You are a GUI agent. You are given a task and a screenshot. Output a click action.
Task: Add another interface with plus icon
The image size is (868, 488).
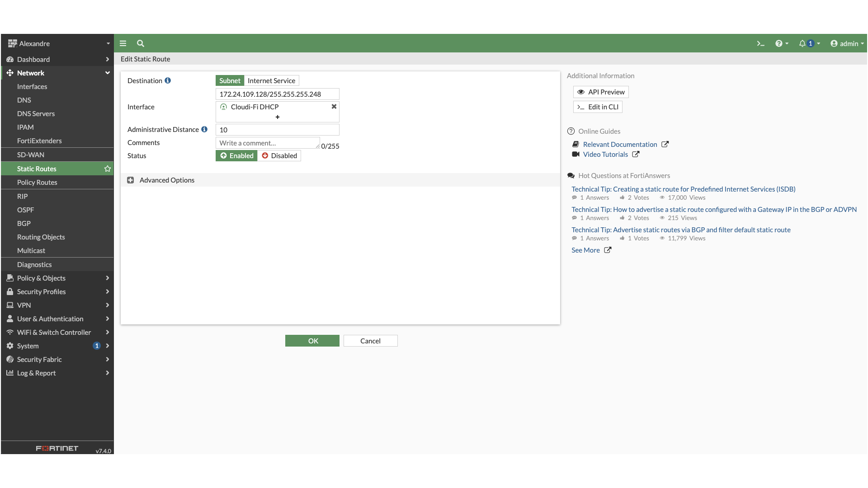(x=278, y=117)
